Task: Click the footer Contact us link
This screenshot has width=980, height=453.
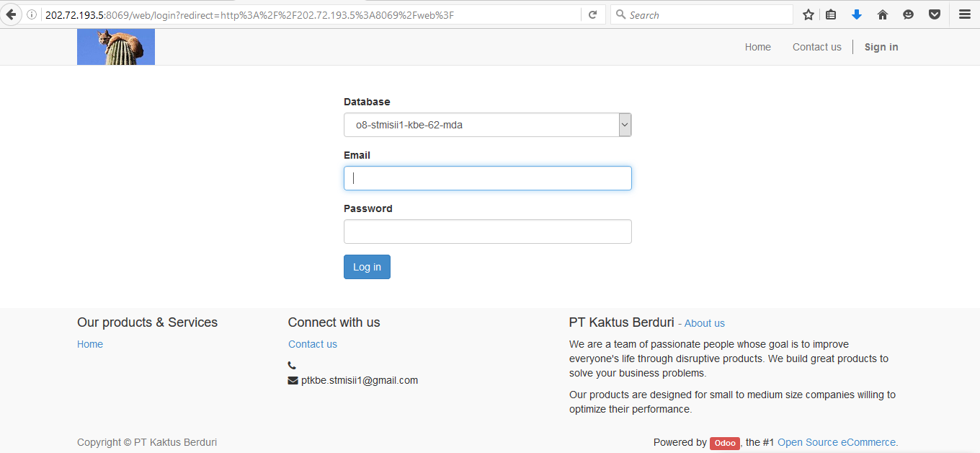Action: click(313, 344)
